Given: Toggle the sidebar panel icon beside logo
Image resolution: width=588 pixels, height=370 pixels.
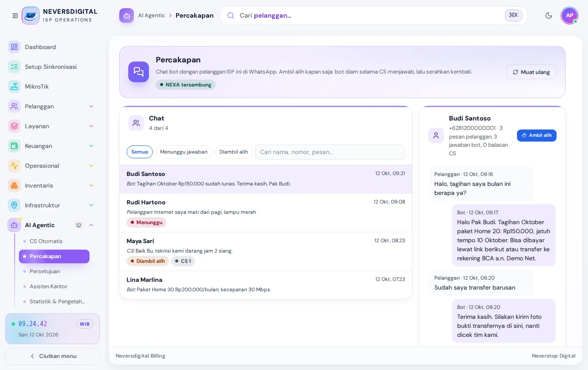Looking at the screenshot, I should [15, 15].
